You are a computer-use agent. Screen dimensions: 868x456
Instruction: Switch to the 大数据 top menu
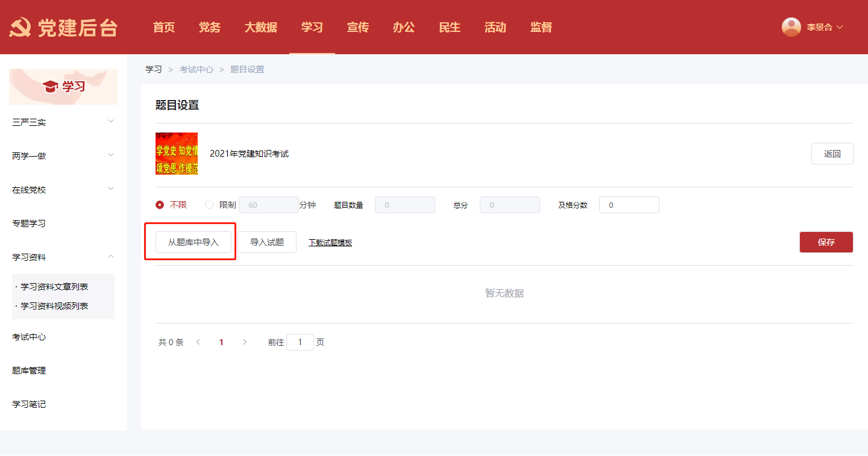(260, 27)
